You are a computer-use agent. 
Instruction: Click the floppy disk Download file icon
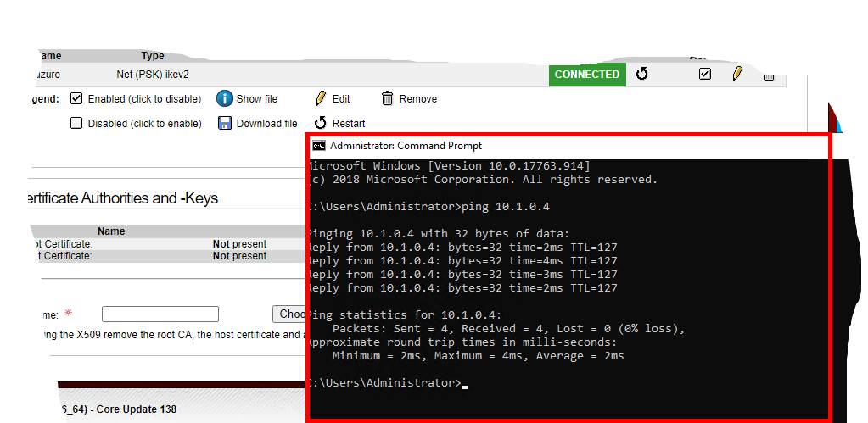[224, 123]
